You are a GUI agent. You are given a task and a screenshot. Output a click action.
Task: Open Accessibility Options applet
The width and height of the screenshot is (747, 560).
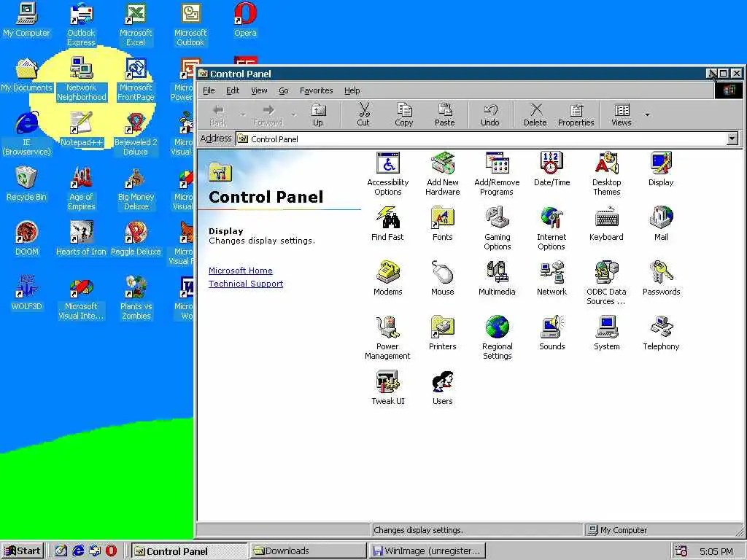pos(388,174)
